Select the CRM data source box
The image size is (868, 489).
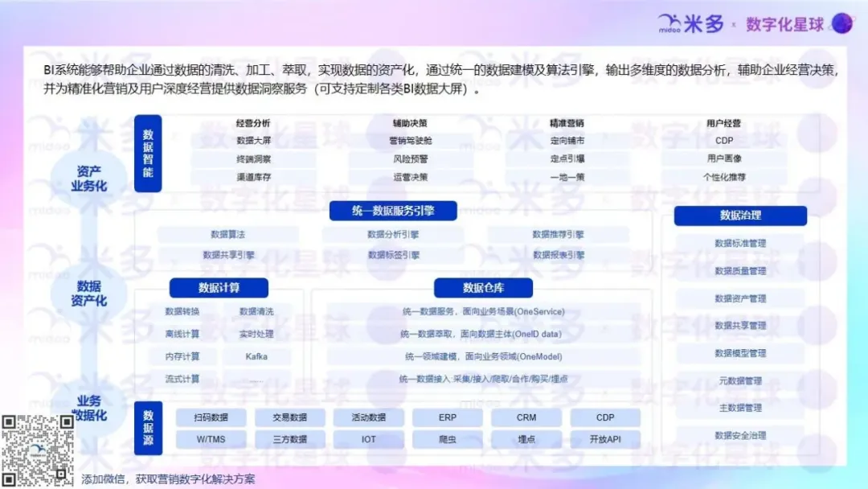pos(526,417)
